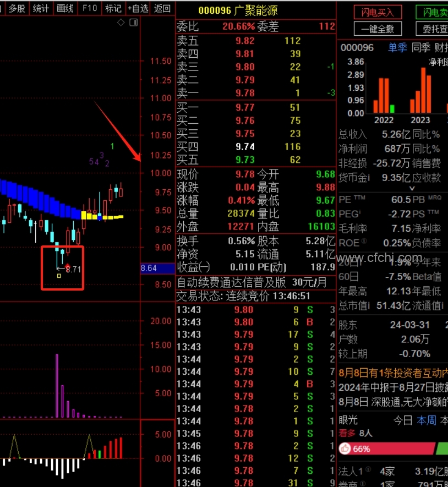This screenshot has width=448, height=487.
Task: Open the 自动续费通达信普及版 subscription link
Action: [252, 282]
